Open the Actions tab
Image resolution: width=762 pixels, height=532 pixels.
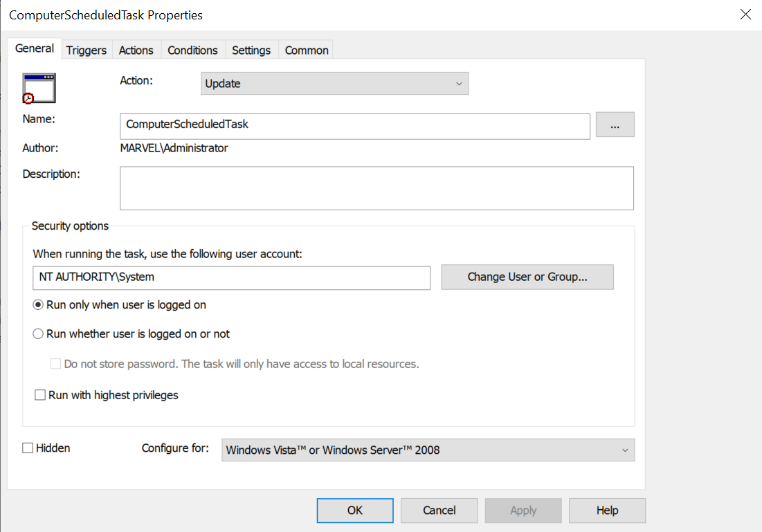136,50
